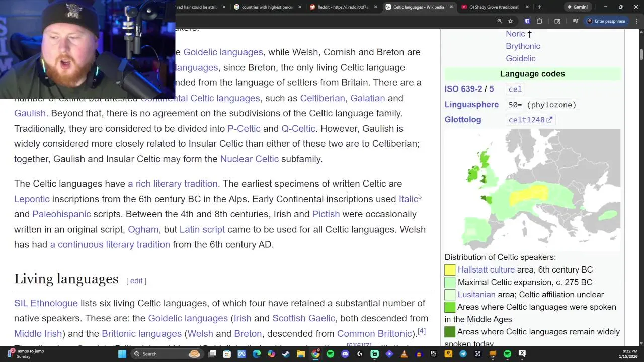Click the yellow Hallstatt legend swatch
The height and width of the screenshot is (362, 644).
(x=450, y=270)
